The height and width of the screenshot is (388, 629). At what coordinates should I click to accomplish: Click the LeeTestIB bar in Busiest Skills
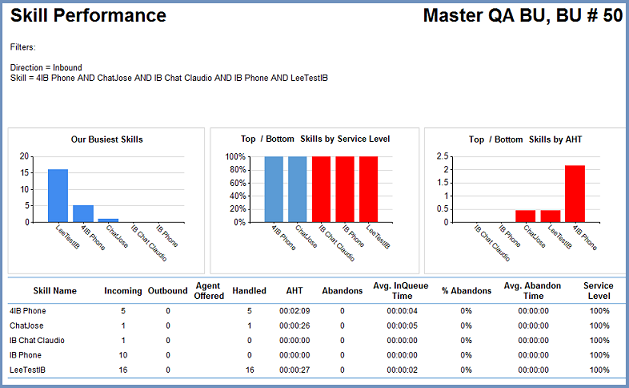coord(58,195)
